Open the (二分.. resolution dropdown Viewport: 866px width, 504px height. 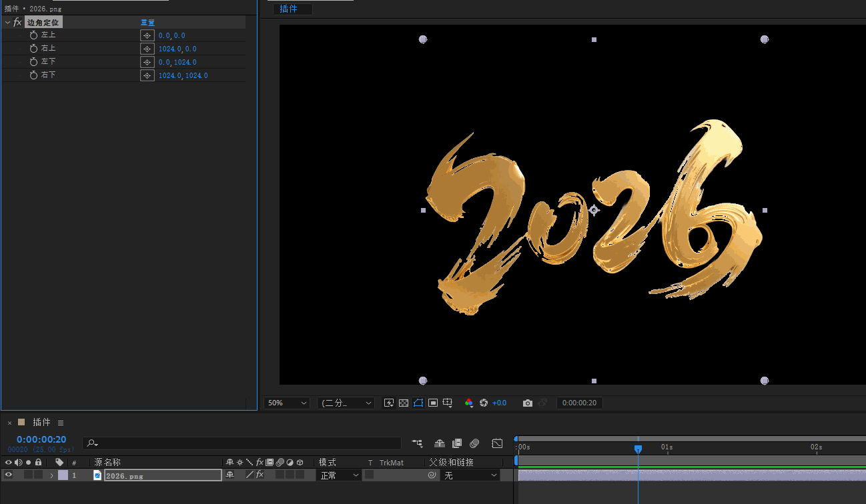pos(346,403)
